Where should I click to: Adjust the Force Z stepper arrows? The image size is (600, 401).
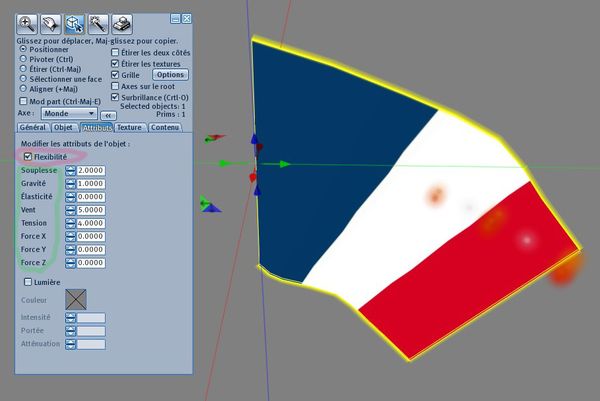70,263
